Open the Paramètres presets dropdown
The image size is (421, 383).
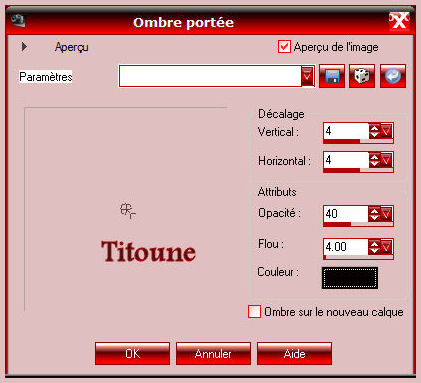(x=307, y=76)
